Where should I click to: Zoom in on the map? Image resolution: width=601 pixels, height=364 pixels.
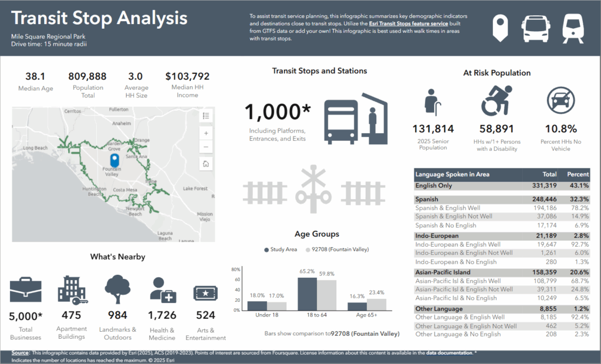[x=206, y=134]
